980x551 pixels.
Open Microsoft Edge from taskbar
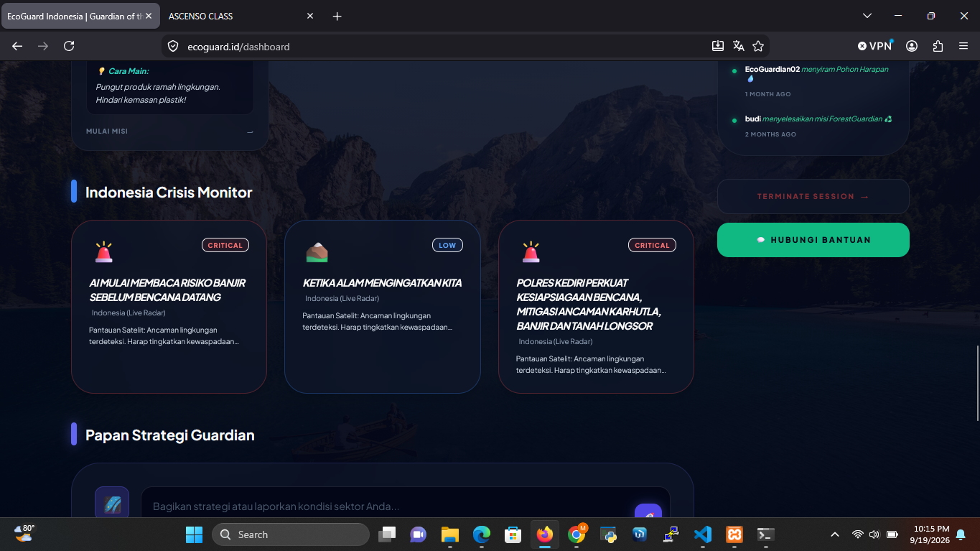pyautogui.click(x=482, y=534)
